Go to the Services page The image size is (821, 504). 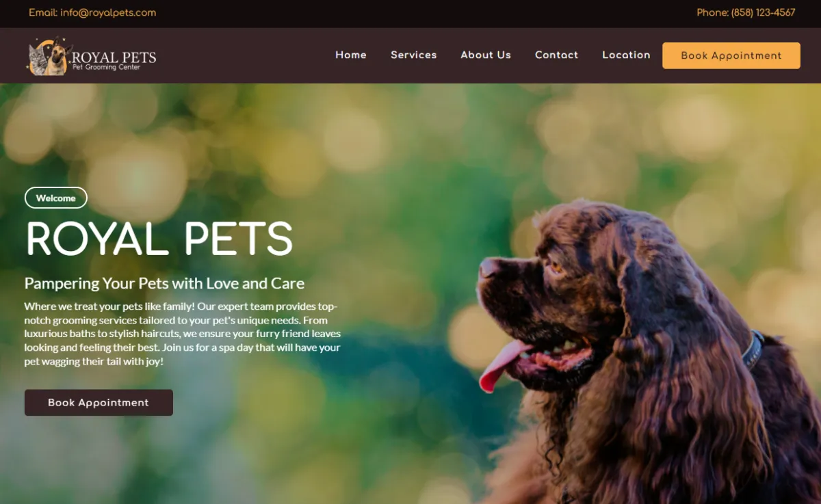point(414,55)
